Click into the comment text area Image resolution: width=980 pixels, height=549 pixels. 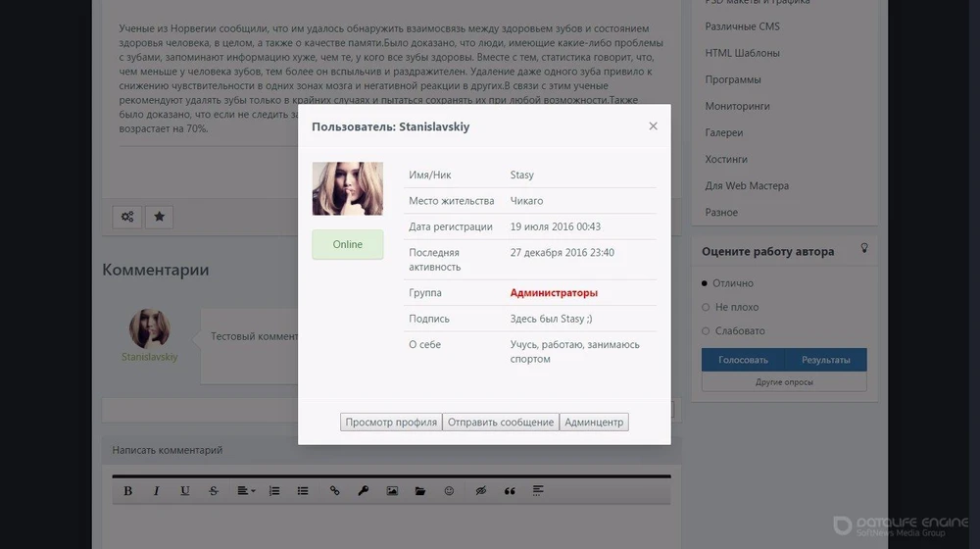point(391,526)
